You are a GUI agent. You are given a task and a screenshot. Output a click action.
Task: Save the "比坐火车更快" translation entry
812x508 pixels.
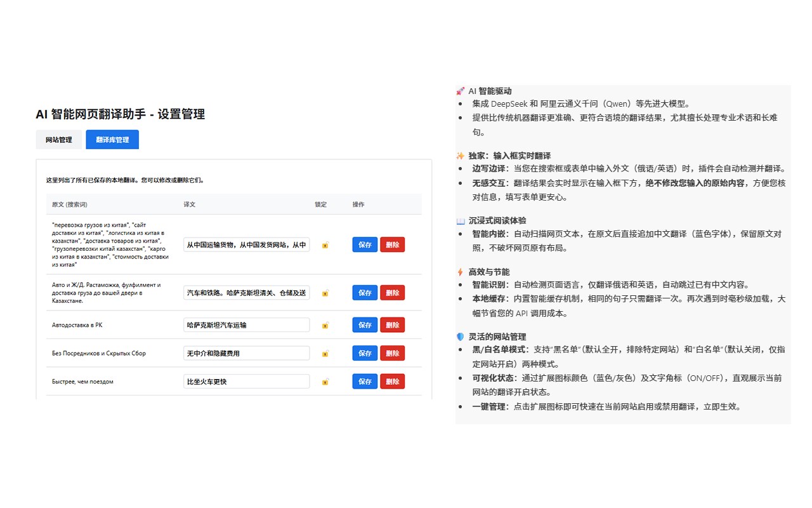(x=364, y=381)
